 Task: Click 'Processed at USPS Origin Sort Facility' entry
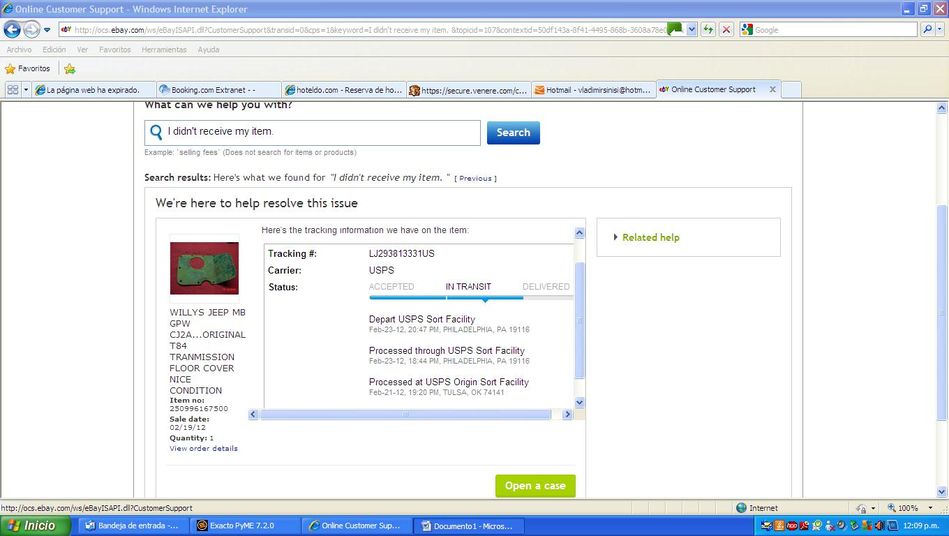click(448, 382)
